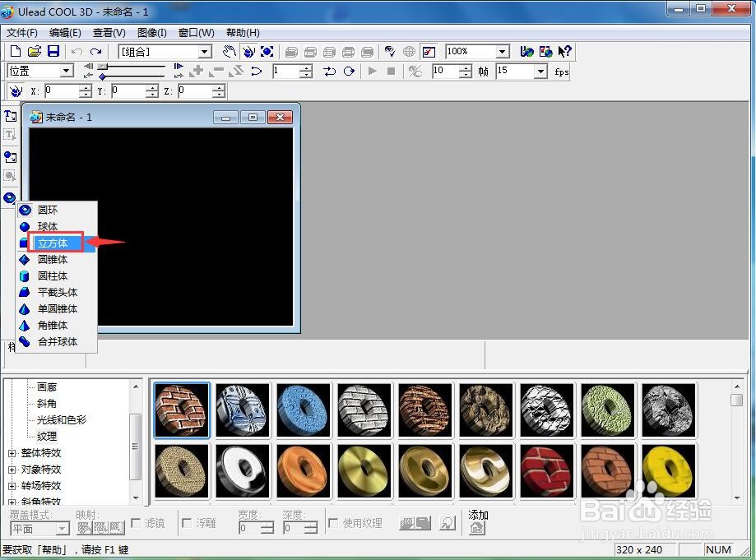The height and width of the screenshot is (560, 756).
Task: Open the [组合] object dropdown
Action: click(205, 52)
